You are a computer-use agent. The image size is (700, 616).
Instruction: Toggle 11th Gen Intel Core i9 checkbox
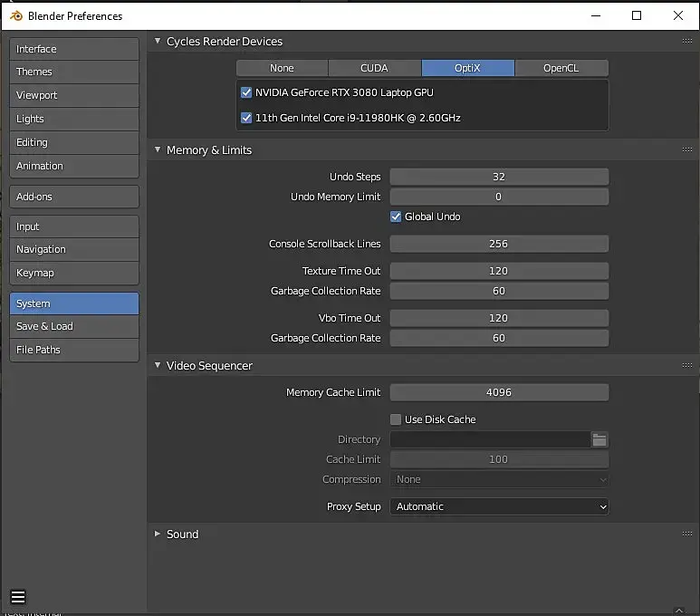[x=246, y=118]
